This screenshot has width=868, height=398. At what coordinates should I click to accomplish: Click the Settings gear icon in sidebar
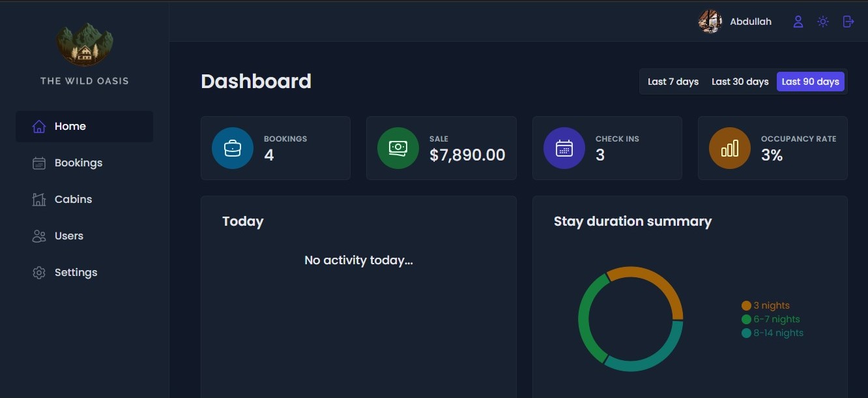(39, 273)
